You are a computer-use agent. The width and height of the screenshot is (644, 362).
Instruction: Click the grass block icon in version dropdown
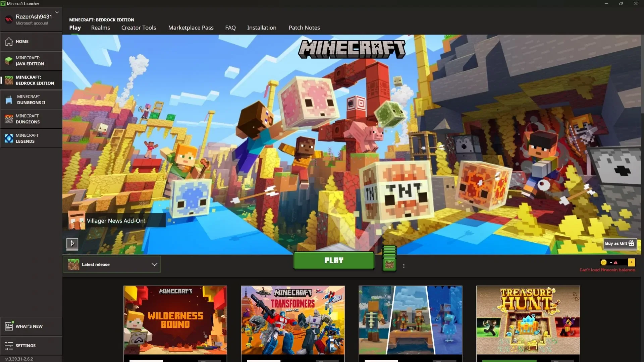[73, 264]
